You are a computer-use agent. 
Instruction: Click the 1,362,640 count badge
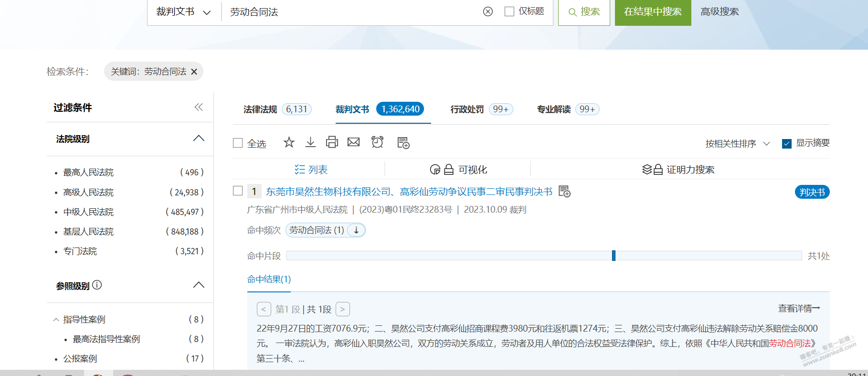[x=400, y=109]
